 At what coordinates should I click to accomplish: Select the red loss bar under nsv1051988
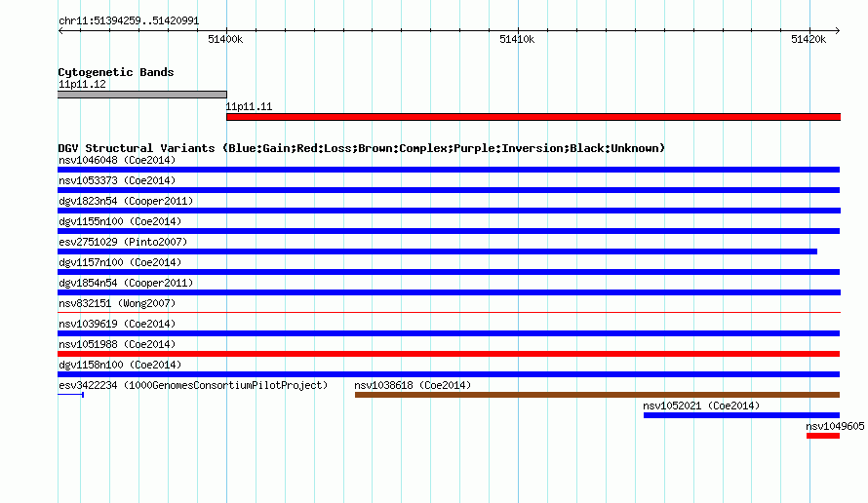pyautogui.click(x=449, y=354)
